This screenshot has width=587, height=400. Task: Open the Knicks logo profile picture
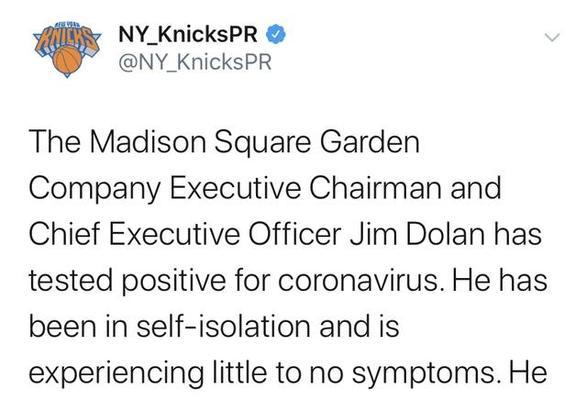[67, 50]
